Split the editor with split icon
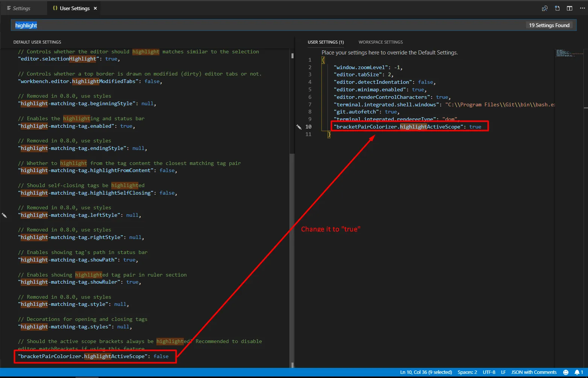The image size is (588, 378). click(x=570, y=8)
